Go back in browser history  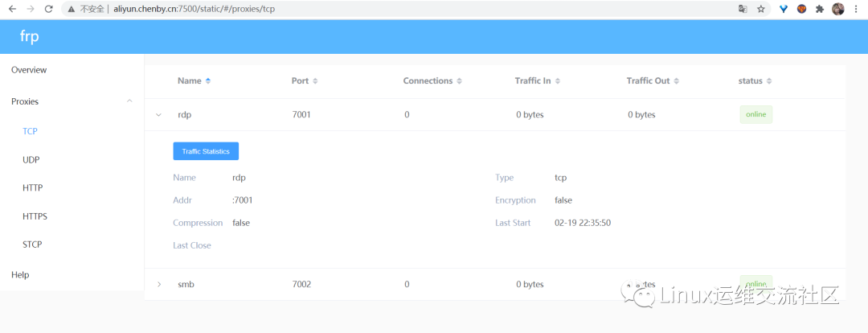pos(12,9)
